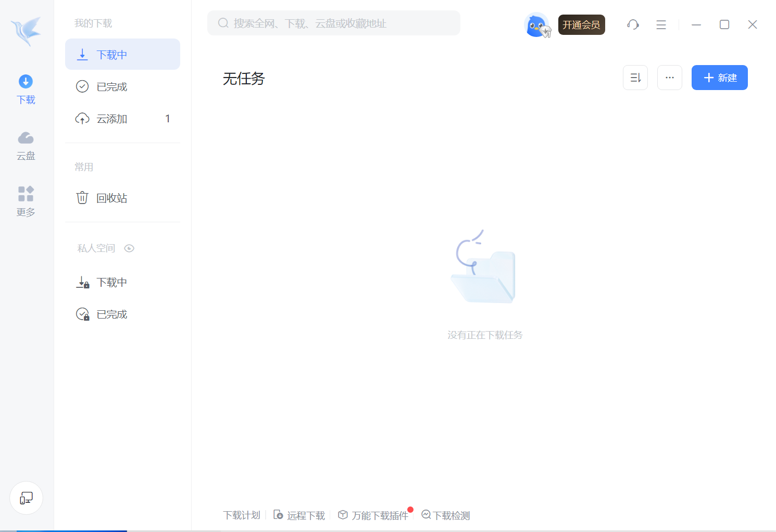
Task: Click the task sort order icon
Action: point(635,78)
